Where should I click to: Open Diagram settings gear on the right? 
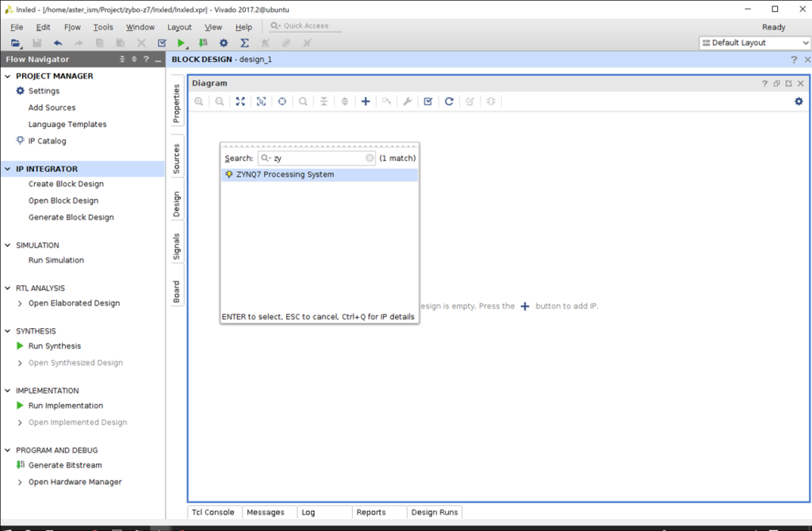click(x=799, y=101)
